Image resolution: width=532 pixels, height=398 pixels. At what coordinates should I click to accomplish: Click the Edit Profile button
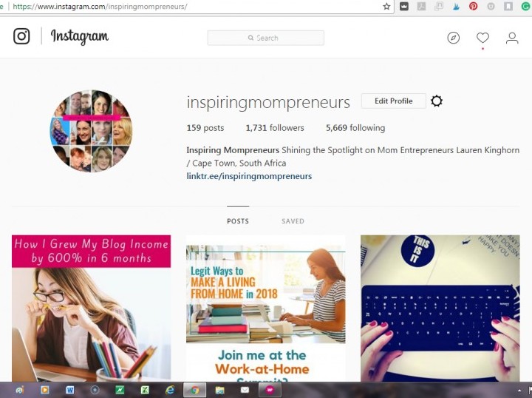(x=394, y=101)
